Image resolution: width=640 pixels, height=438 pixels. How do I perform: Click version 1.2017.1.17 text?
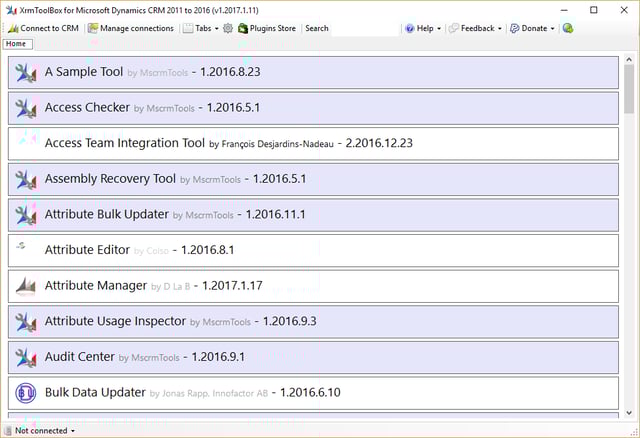point(232,286)
